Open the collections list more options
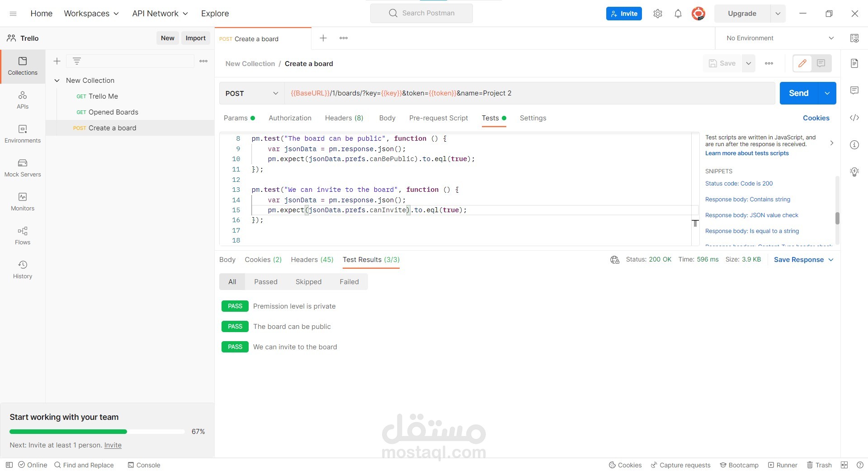The width and height of the screenshot is (868, 471). pos(203,61)
